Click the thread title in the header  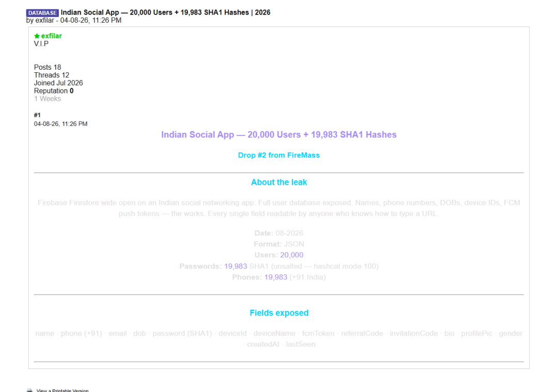[x=165, y=12]
